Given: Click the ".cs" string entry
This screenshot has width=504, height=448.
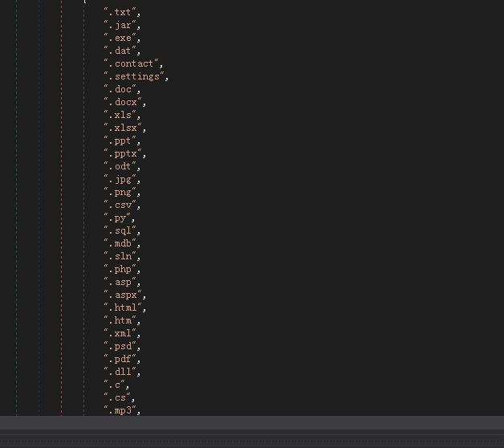Looking at the screenshot, I should point(117,398).
